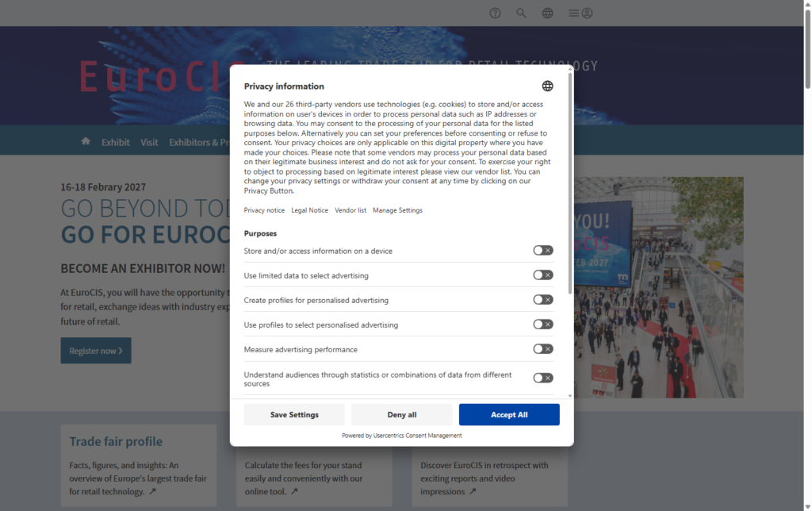Toggle Use limited data to select advertising
This screenshot has width=812, height=511.
(542, 275)
